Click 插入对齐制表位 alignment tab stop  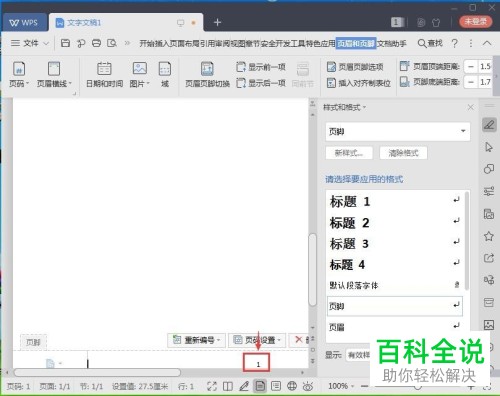tap(359, 83)
